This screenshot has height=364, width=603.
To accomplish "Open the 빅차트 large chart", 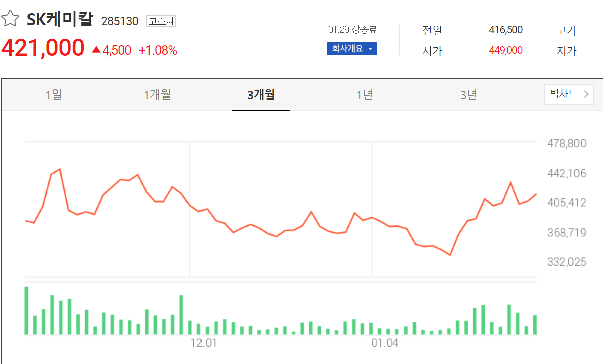I will 569,94.
